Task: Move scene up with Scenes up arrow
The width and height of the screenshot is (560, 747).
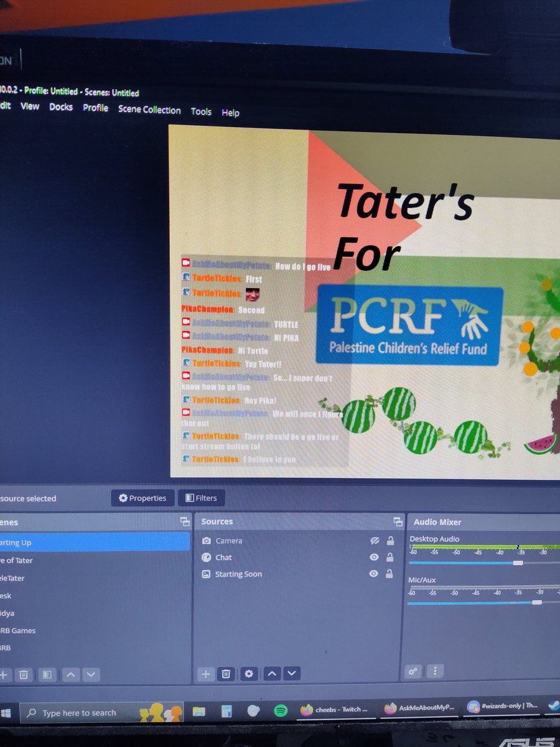Action: pyautogui.click(x=70, y=674)
